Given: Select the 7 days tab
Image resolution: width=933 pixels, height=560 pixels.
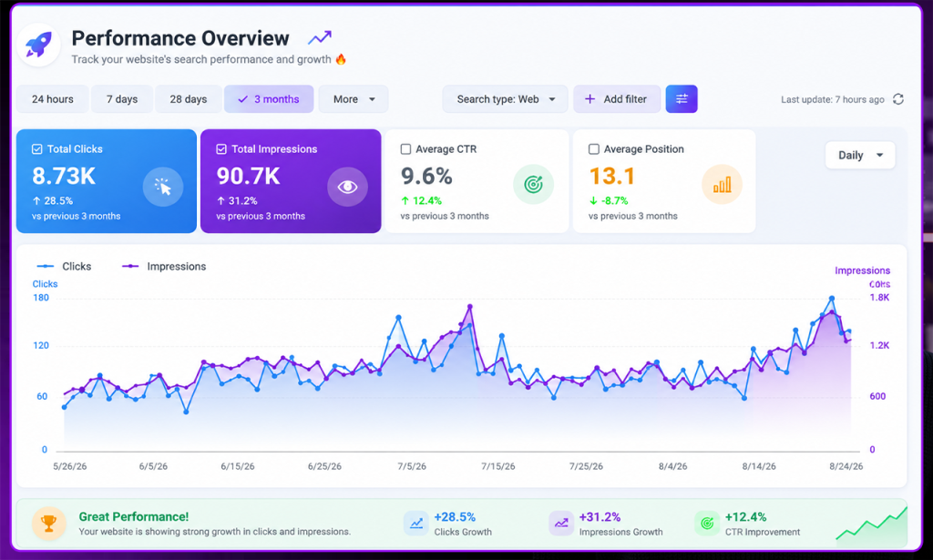Looking at the screenshot, I should 122,99.
